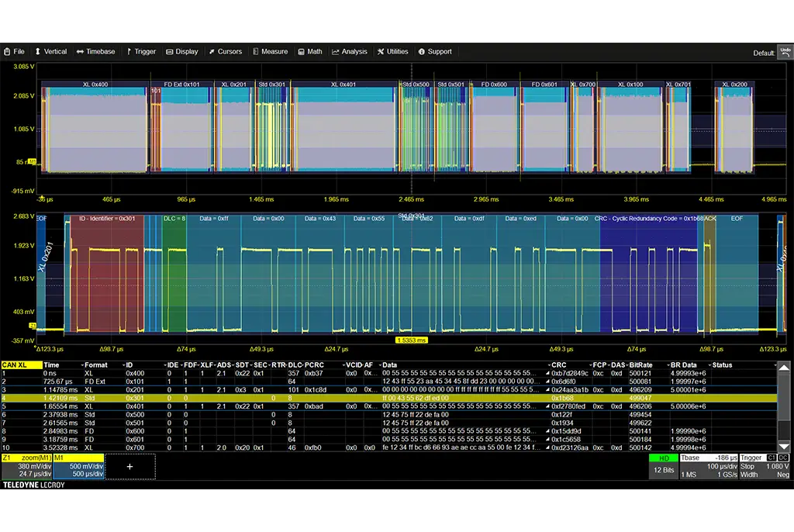Open the Math menu

coord(310,52)
